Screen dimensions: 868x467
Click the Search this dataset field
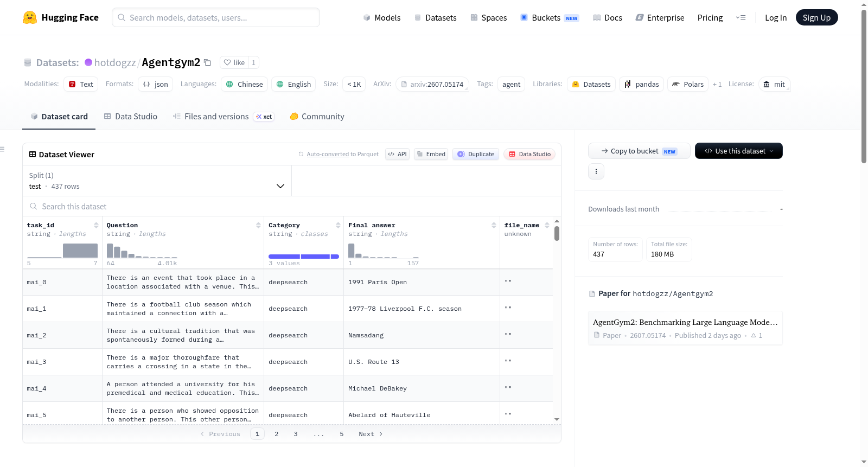[292, 206]
